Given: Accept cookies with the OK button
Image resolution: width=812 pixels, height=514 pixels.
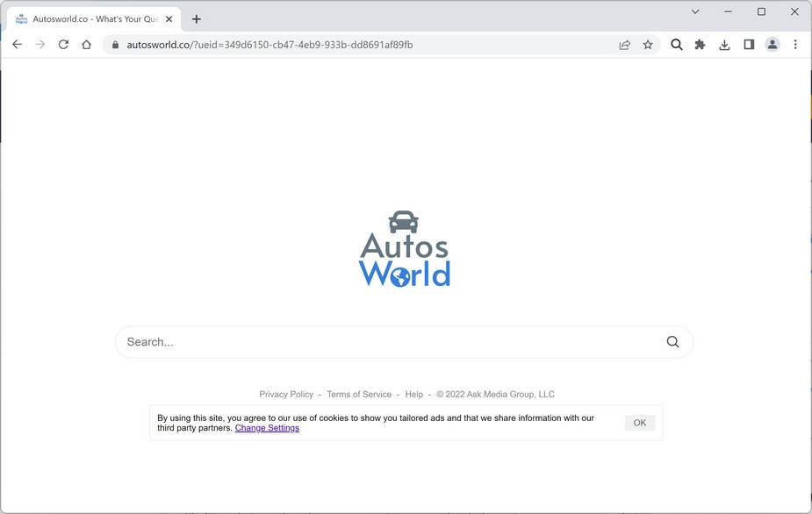Looking at the screenshot, I should click(x=640, y=423).
